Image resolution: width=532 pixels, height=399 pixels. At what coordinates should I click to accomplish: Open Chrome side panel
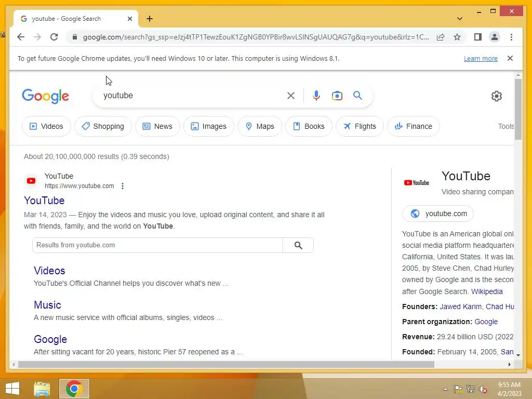click(478, 37)
